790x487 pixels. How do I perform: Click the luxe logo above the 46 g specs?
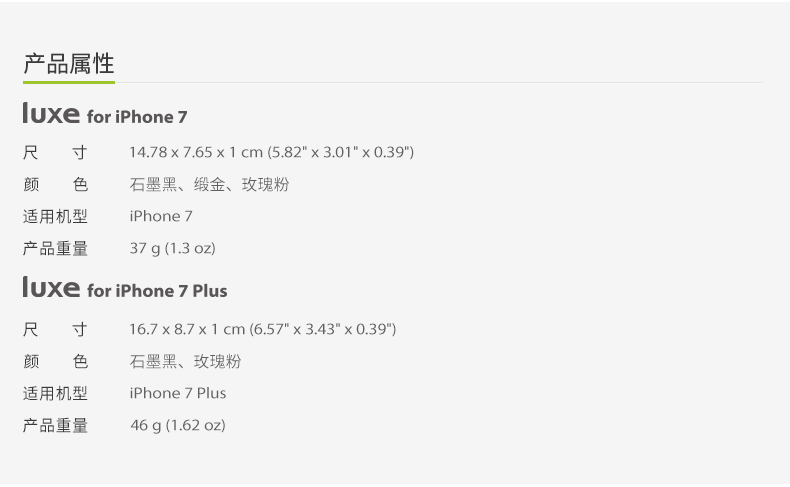tap(51, 287)
